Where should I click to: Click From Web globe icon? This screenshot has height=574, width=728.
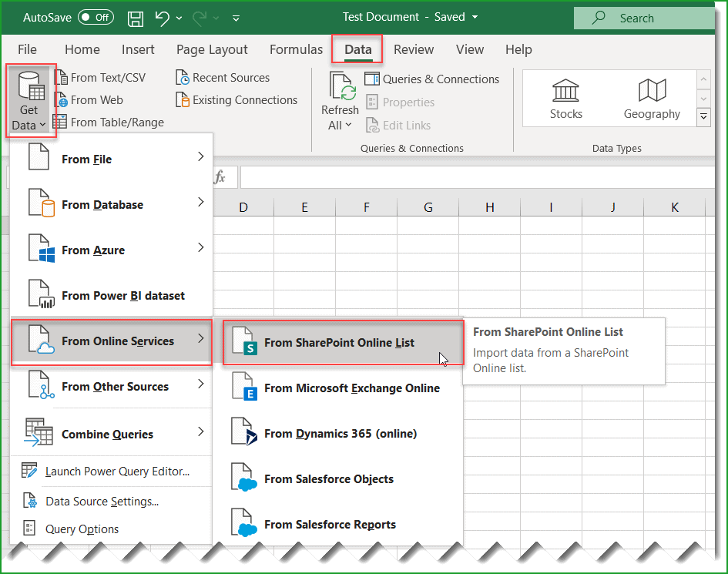click(61, 99)
